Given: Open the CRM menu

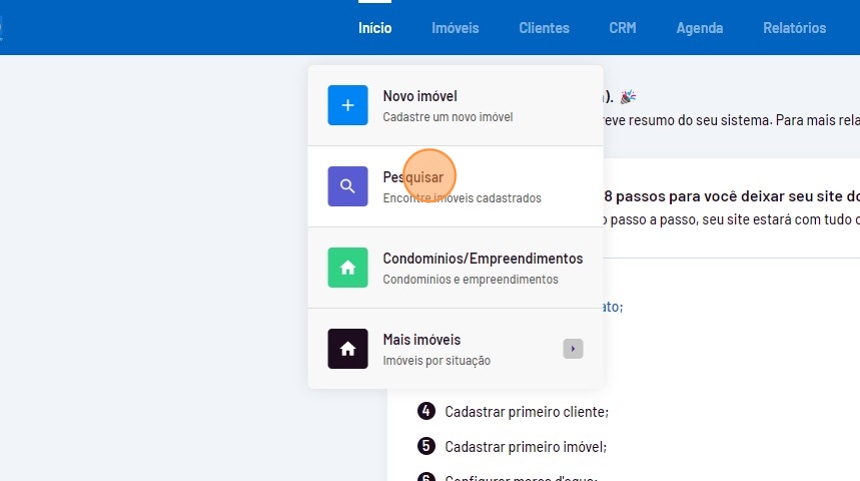Looking at the screenshot, I should [x=622, y=28].
